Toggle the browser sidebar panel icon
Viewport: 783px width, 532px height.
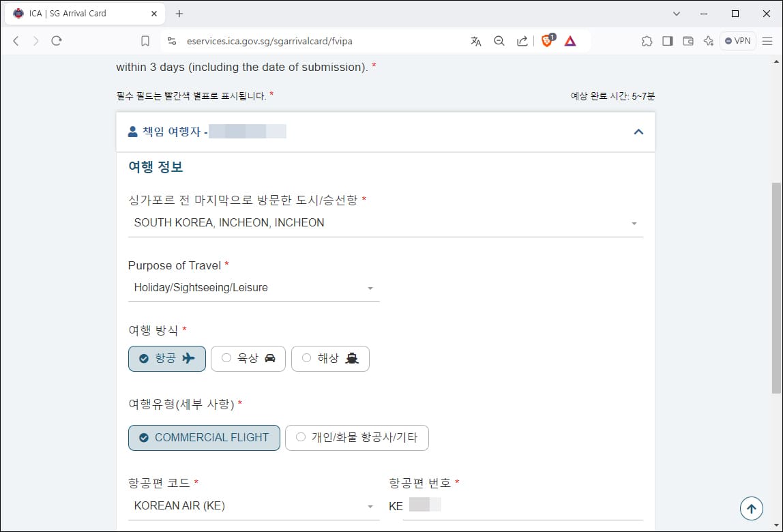pos(668,41)
